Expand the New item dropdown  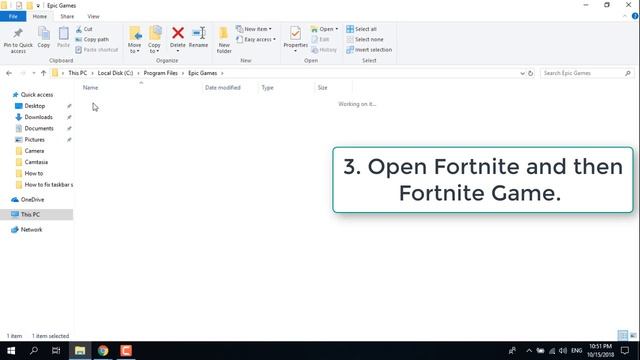coord(254,29)
